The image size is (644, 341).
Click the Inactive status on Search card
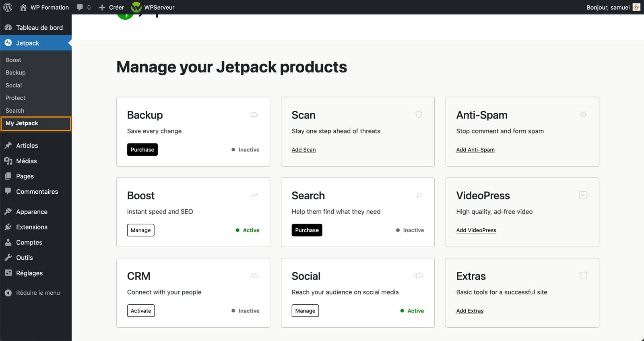pyautogui.click(x=410, y=230)
